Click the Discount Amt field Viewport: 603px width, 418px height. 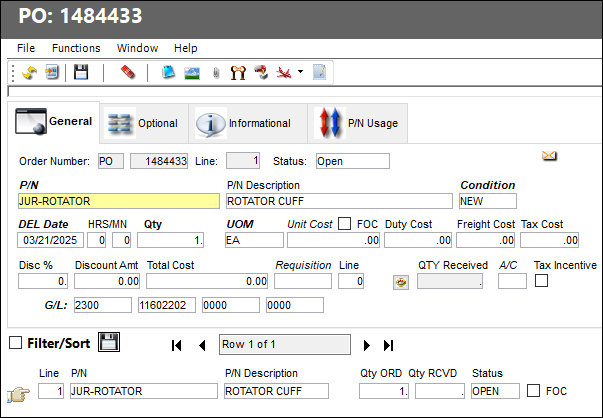tap(107, 281)
